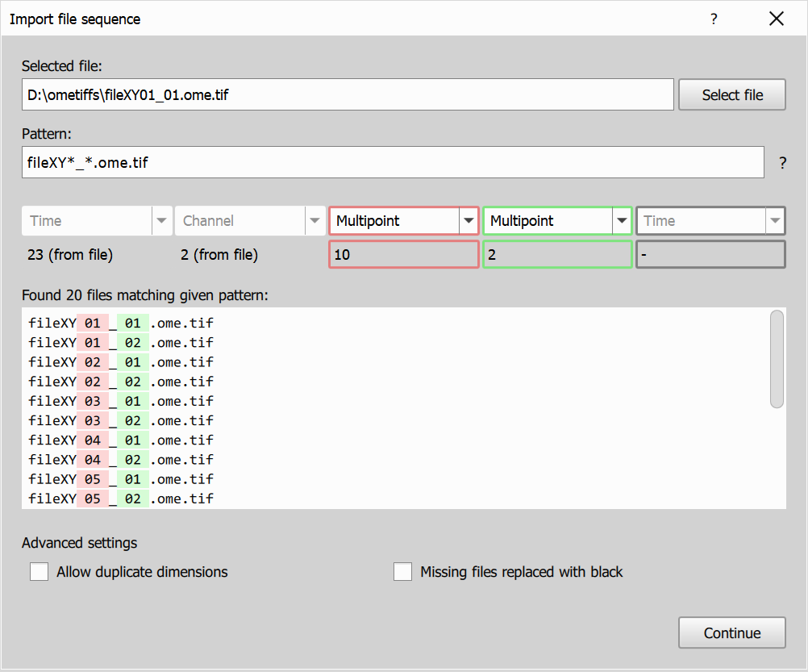
Task: Open the red-highlighted Multipoint combo box
Action: (x=468, y=220)
